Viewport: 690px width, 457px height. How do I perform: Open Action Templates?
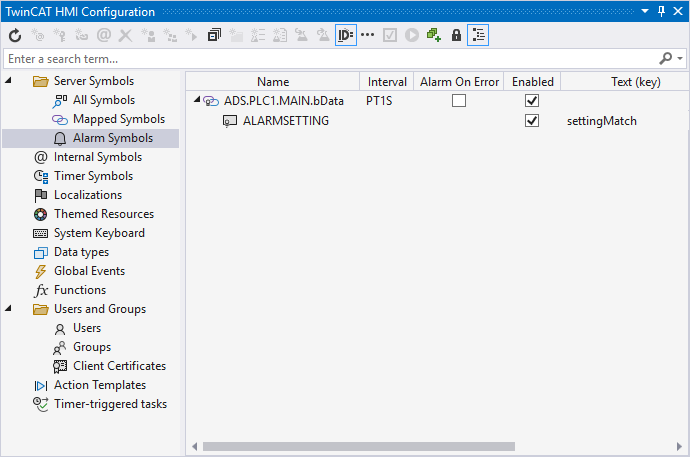pos(100,384)
